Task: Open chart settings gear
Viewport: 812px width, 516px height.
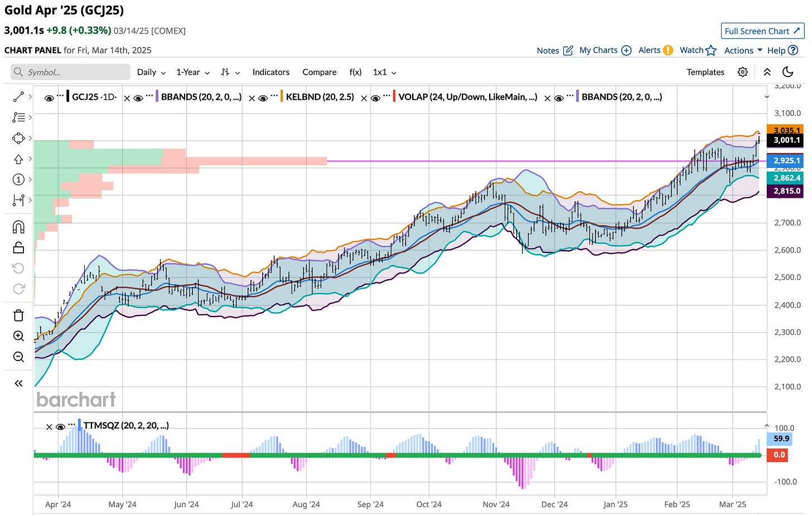Action: pyautogui.click(x=742, y=72)
